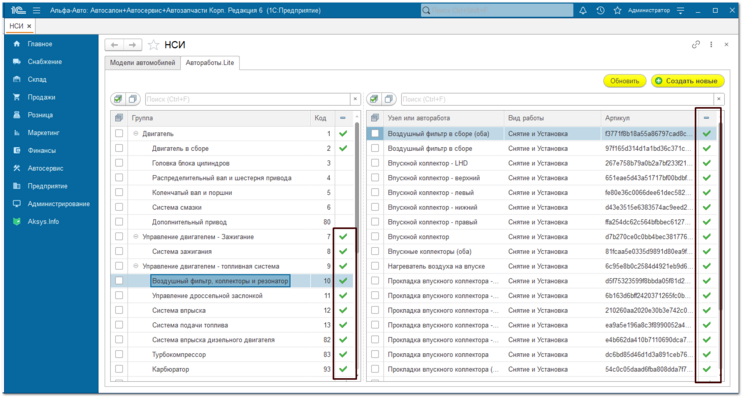743x398 pixels.
Task: Switch to Авторабогы.Lite tab
Action: 210,63
